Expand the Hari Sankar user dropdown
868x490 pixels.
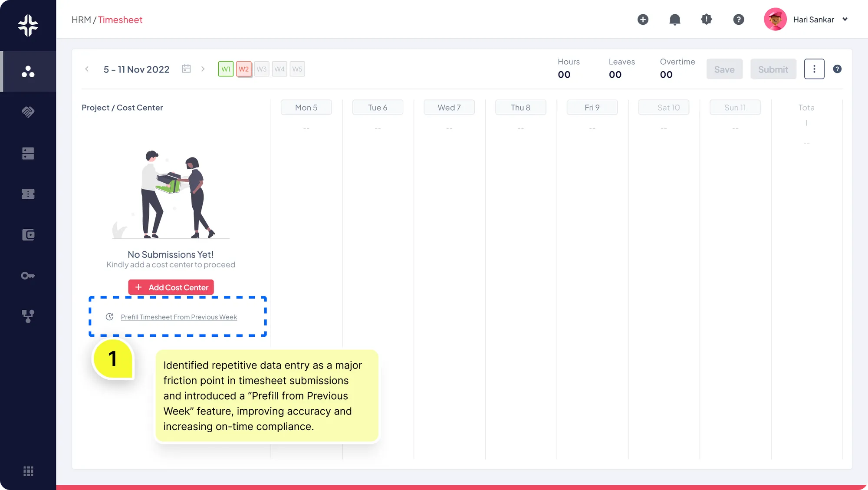[x=845, y=20]
